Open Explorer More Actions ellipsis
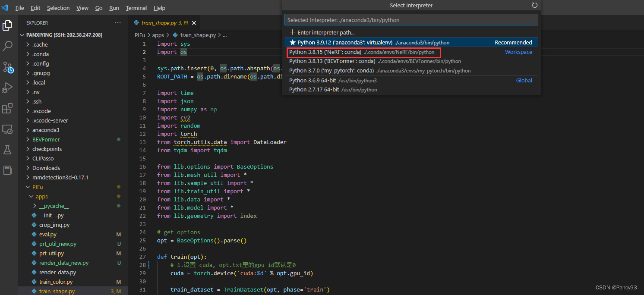The height and width of the screenshot is (295, 644). [x=117, y=22]
